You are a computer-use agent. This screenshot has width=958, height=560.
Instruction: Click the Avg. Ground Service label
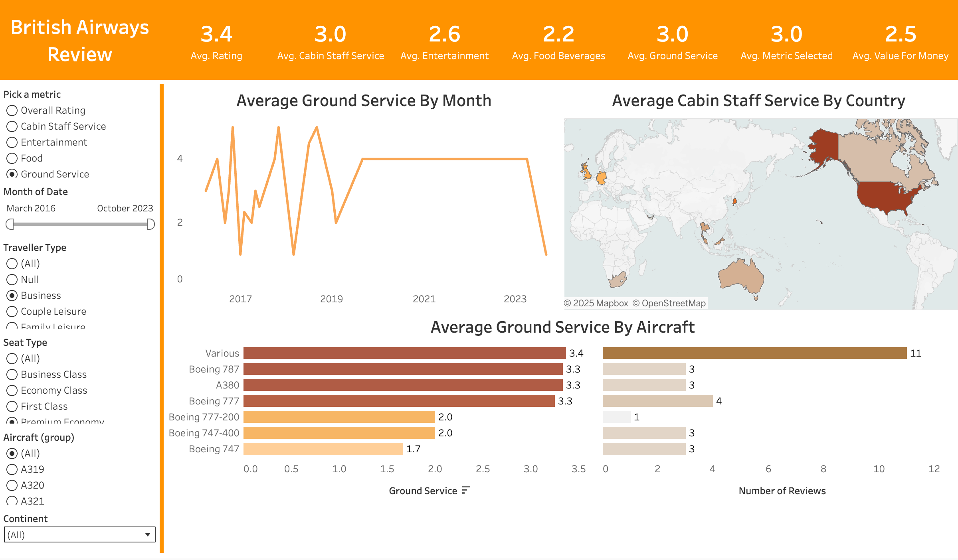(673, 56)
